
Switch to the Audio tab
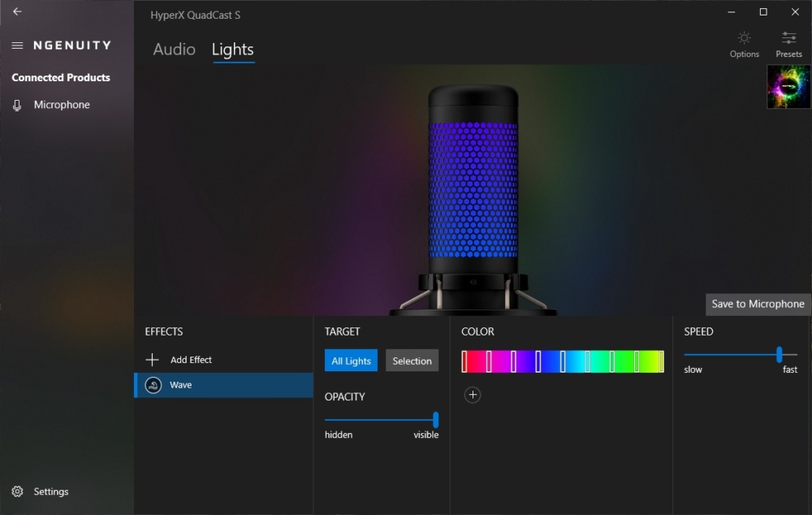coord(174,50)
